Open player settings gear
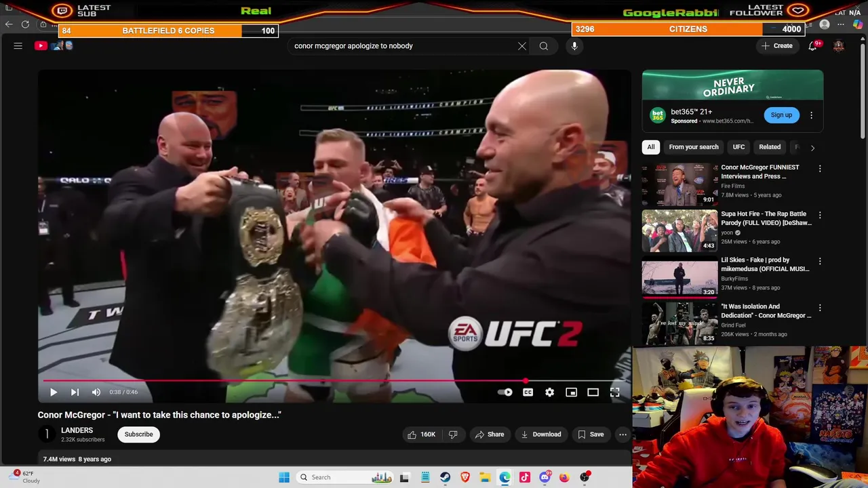This screenshot has height=488, width=868. (x=549, y=392)
